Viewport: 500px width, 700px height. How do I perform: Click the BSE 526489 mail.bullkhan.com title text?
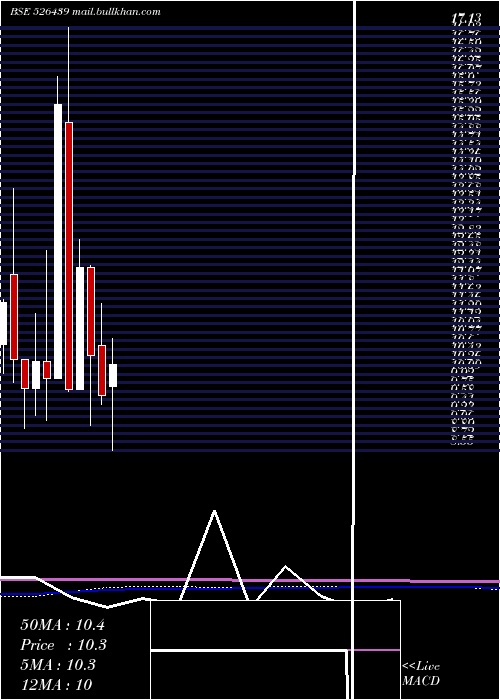[x=85, y=12]
